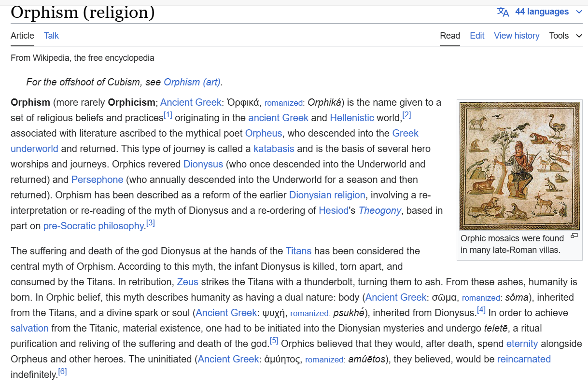Click the enlarge icon beside the mosaic caption

point(574,236)
